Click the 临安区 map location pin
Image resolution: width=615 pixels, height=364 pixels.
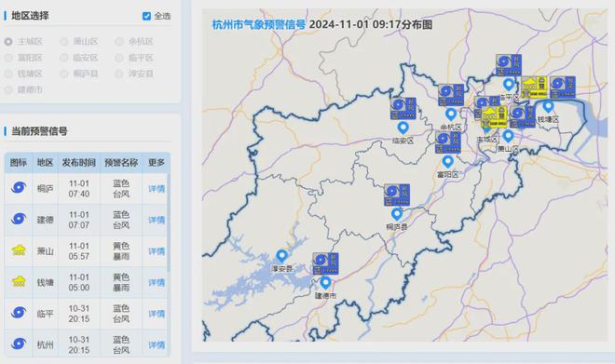(x=403, y=128)
